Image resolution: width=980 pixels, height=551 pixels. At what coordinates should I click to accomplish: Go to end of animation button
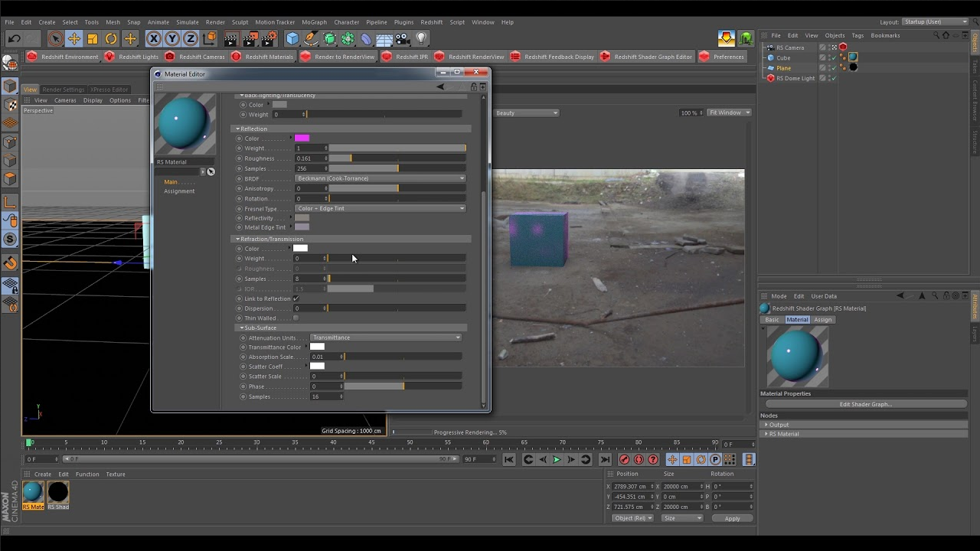(605, 460)
